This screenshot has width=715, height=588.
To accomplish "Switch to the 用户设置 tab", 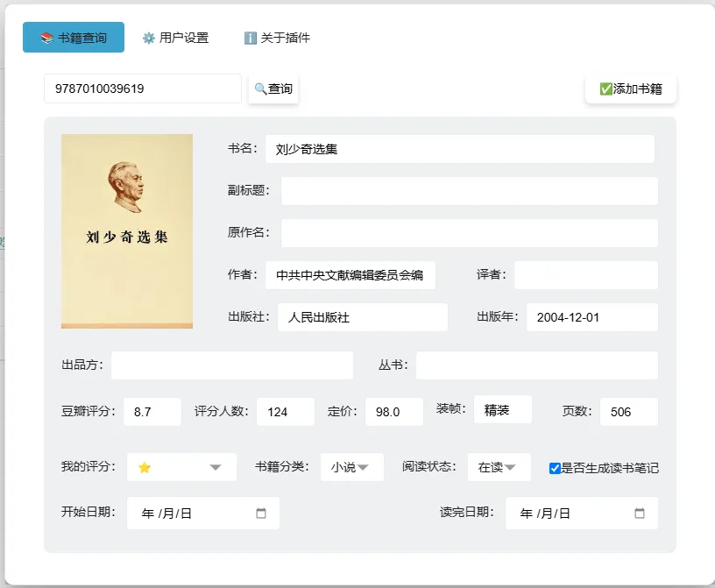I will pos(175,38).
